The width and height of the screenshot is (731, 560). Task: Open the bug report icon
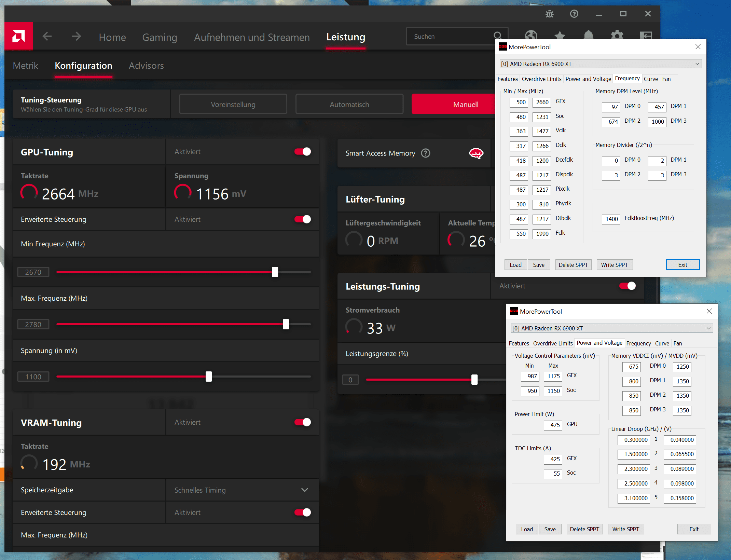(x=549, y=14)
